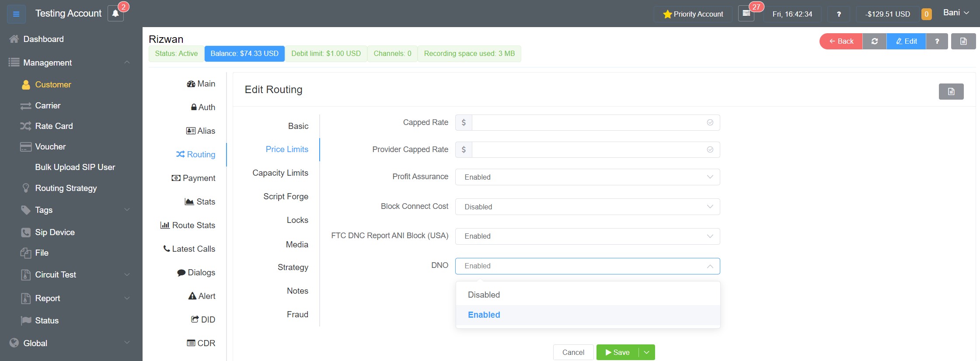Select Disabled option in DNO list
980x361 pixels.
point(484,295)
